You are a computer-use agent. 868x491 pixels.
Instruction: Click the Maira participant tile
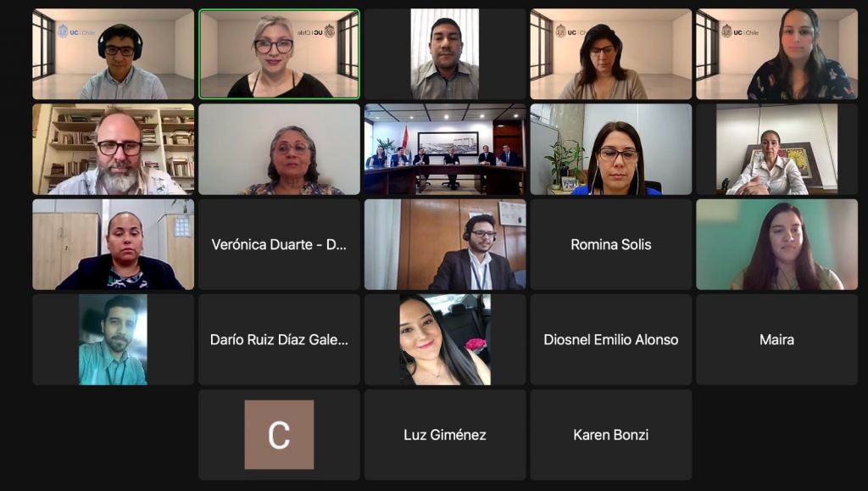(x=776, y=339)
